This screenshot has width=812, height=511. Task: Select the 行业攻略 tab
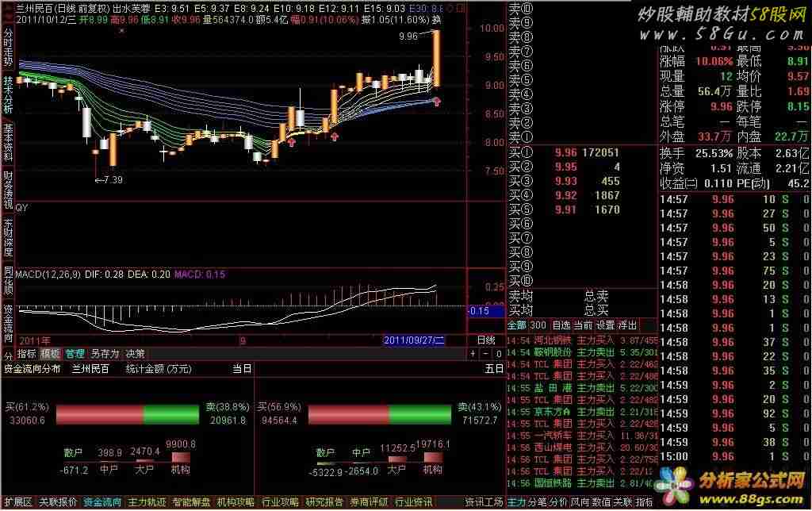pyautogui.click(x=280, y=502)
